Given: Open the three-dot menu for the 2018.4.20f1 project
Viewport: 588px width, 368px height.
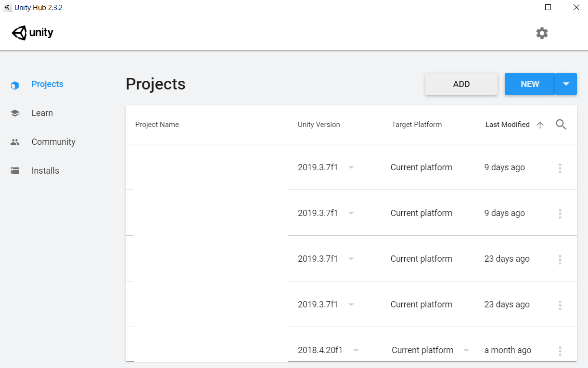Looking at the screenshot, I should (x=560, y=351).
